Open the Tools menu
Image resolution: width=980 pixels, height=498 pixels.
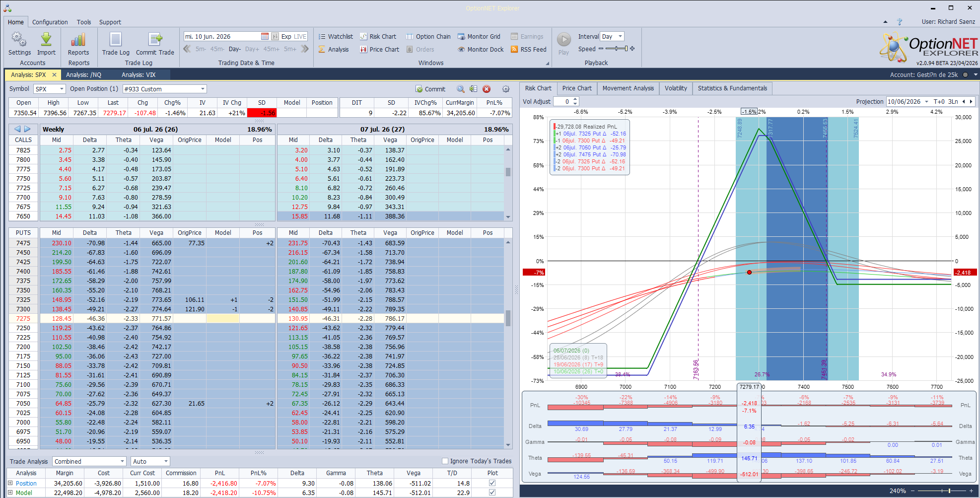(x=84, y=22)
